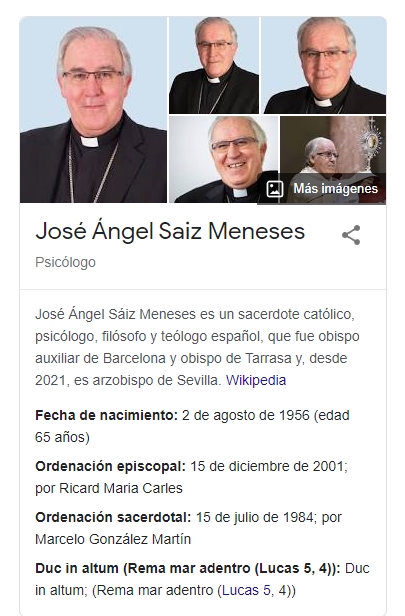Open Más imágenes to view more photos
Viewport: 405px width, 616px height.
(322, 189)
